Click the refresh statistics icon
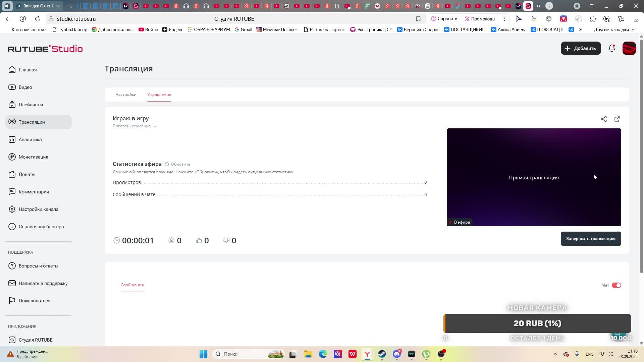This screenshot has width=644, height=362. (x=167, y=164)
